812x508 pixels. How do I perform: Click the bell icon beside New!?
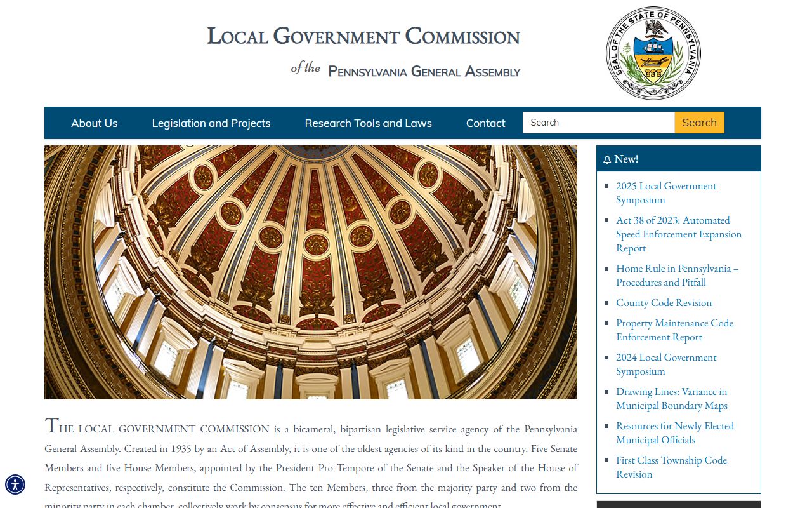(x=607, y=159)
